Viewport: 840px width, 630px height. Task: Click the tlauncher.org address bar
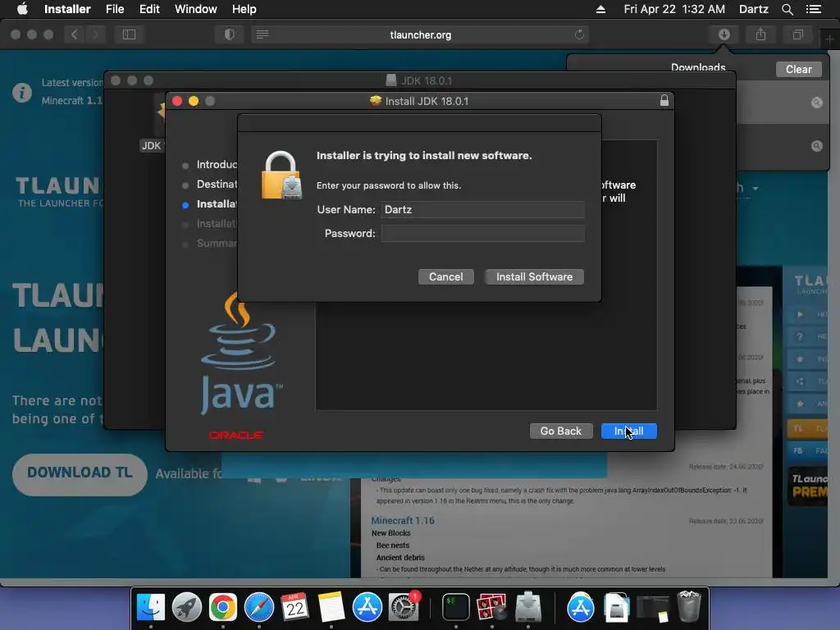pyautogui.click(x=421, y=34)
